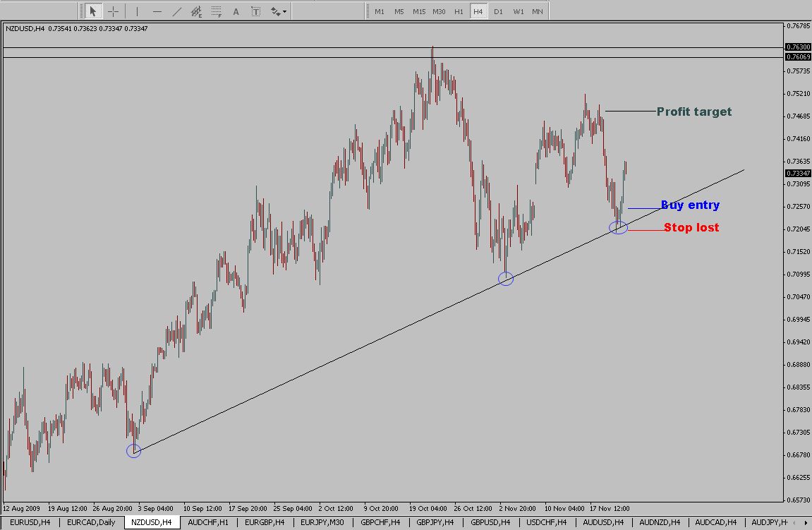
Task: Select the text label tool
Action: (x=255, y=11)
